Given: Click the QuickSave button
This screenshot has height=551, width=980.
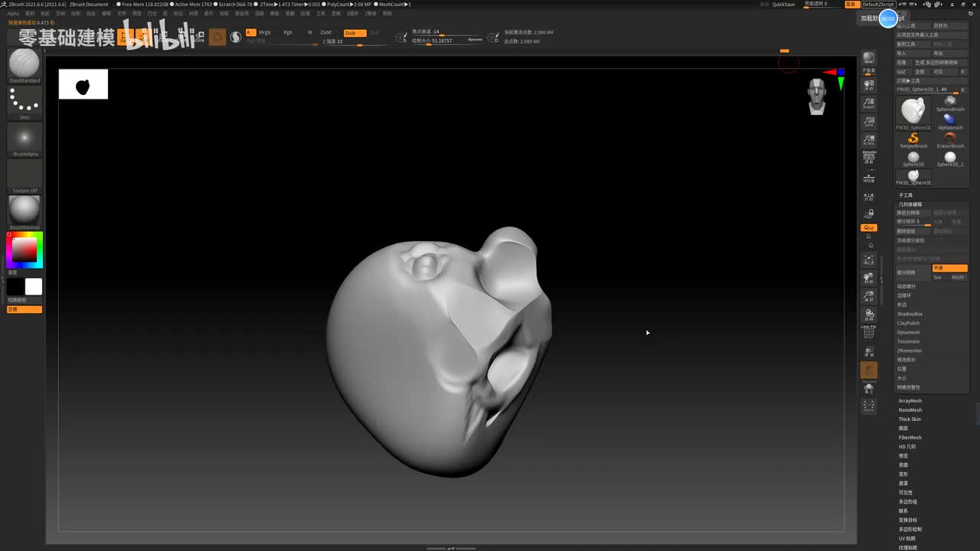Looking at the screenshot, I should [x=783, y=4].
